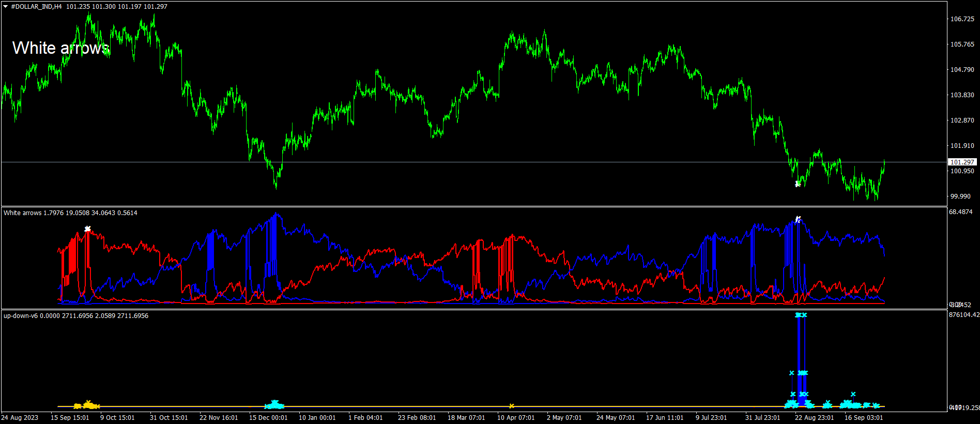980x424 pixels.
Task: Click the 99.990 price scale label
Action: click(x=960, y=196)
